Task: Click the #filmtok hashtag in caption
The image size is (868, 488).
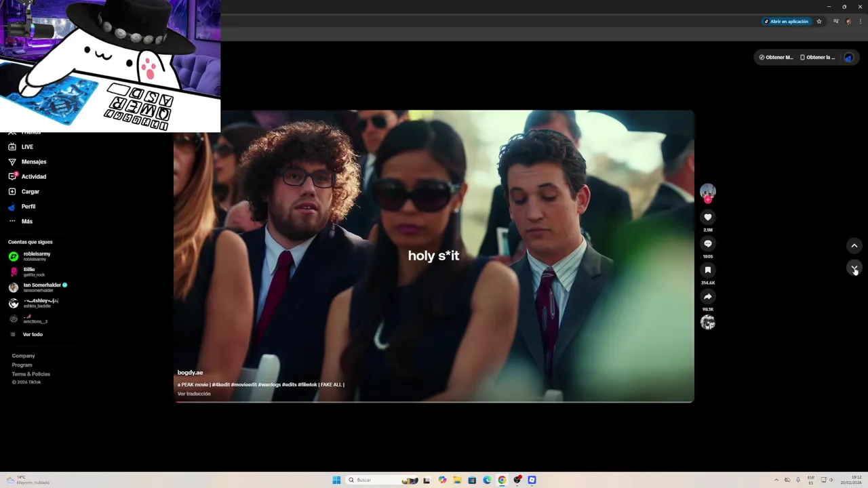Action: tap(307, 385)
